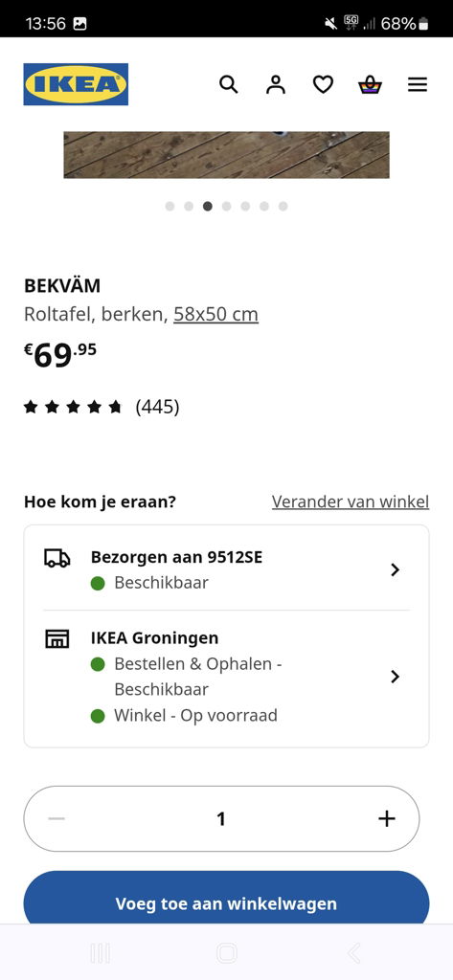The width and height of the screenshot is (453, 980).
Task: Expand IKEA Groningen store details chevron
Action: point(395,677)
